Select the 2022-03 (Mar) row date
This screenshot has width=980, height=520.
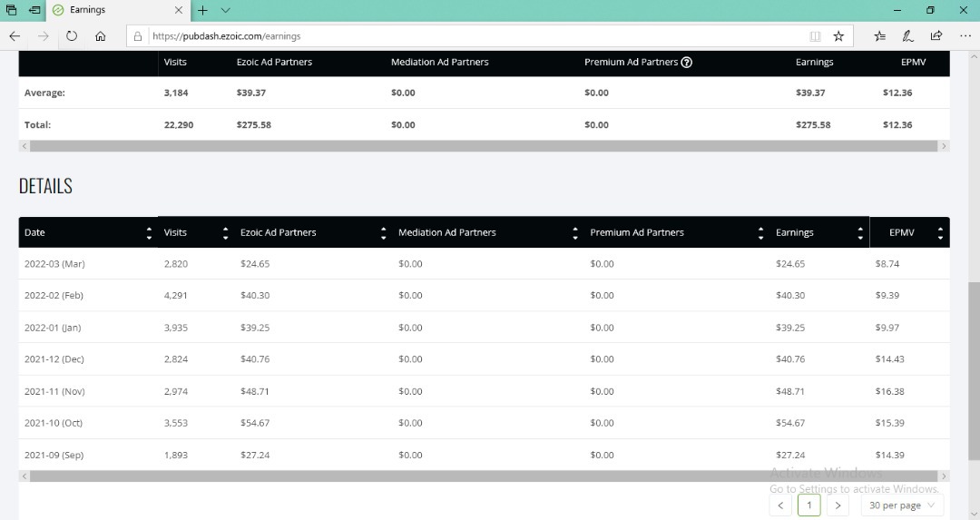coord(54,264)
